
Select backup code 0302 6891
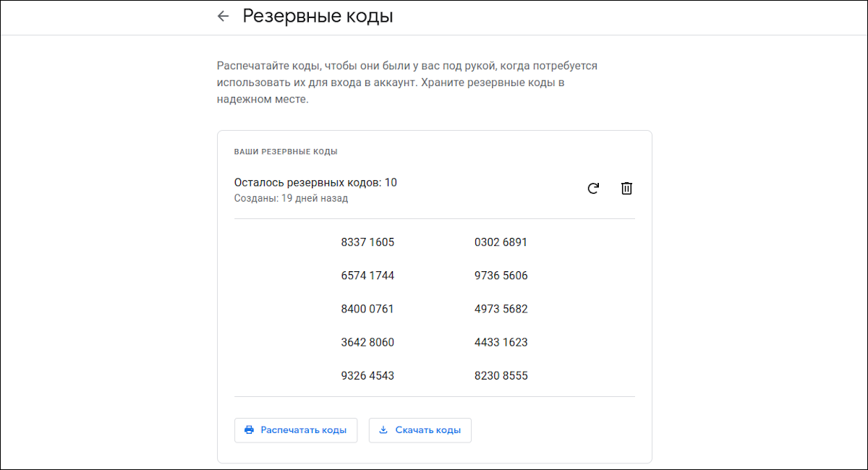coord(500,242)
